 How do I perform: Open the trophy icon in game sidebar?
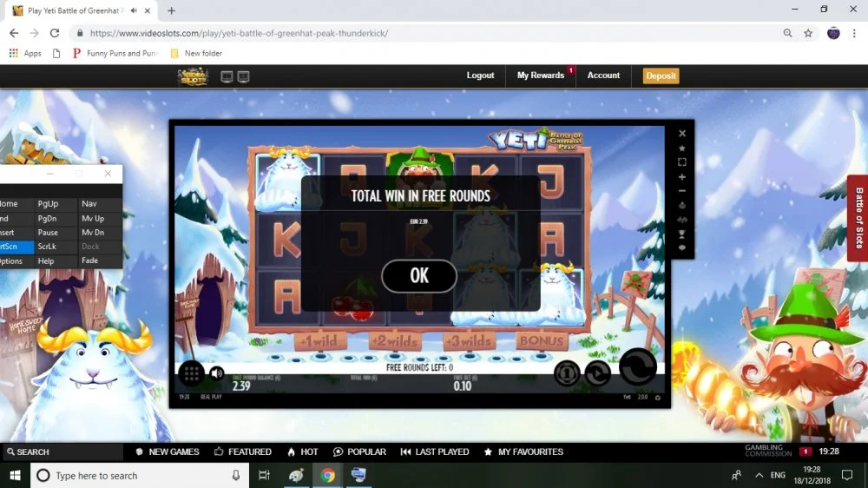(x=682, y=234)
